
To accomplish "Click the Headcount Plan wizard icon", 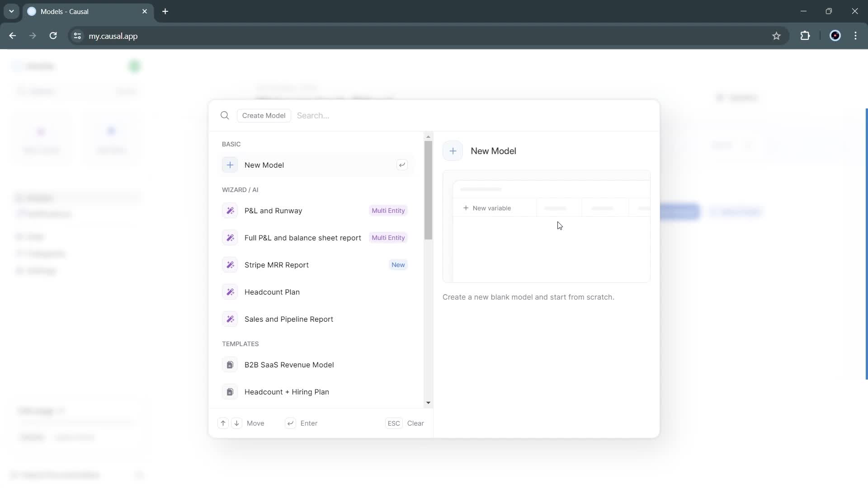I will coord(230,292).
